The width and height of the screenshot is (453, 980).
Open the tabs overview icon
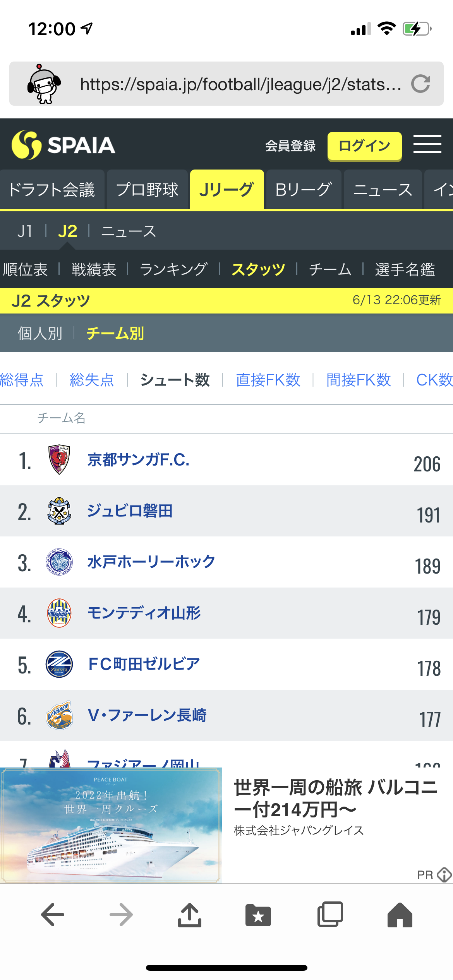tap(330, 914)
